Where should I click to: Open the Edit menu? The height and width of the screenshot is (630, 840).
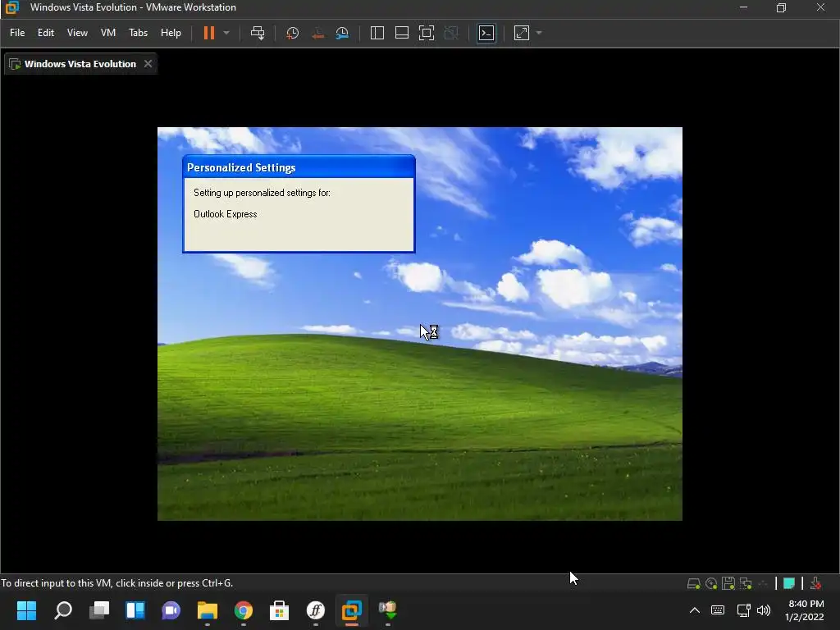point(46,33)
